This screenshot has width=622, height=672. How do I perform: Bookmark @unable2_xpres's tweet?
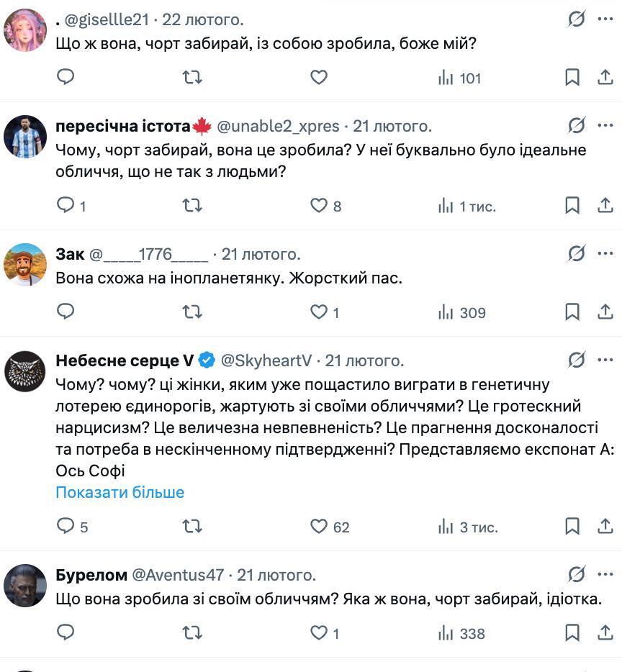tap(572, 206)
